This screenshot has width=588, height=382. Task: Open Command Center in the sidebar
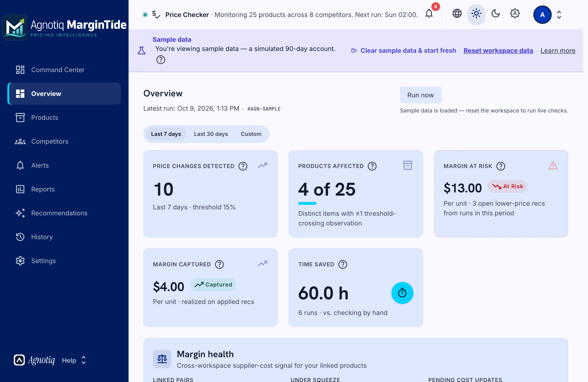click(x=64, y=70)
